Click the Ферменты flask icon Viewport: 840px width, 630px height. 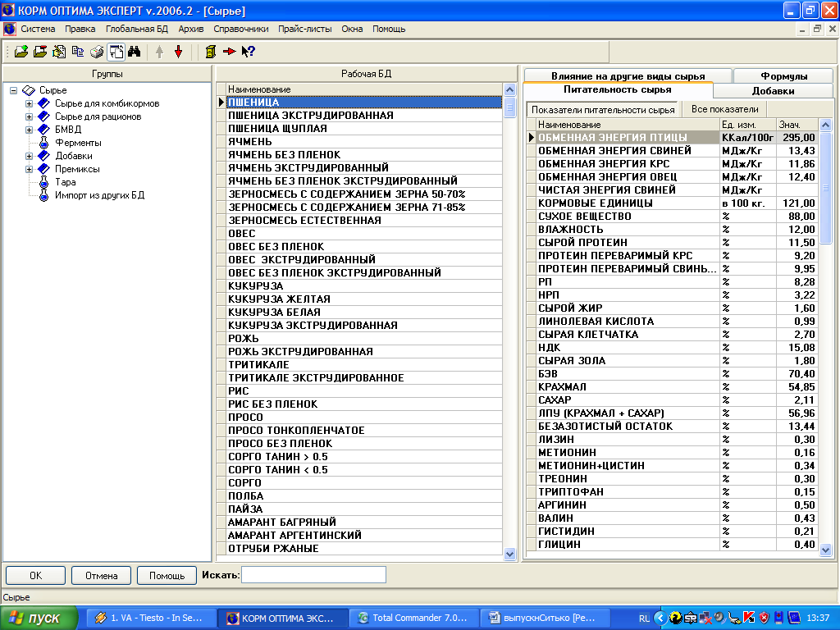pos(44,143)
